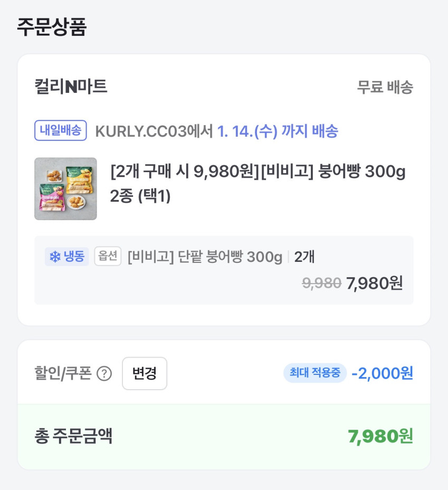Tap the green 7,980원 total amount
The height and width of the screenshot is (490, 448).
tap(380, 437)
